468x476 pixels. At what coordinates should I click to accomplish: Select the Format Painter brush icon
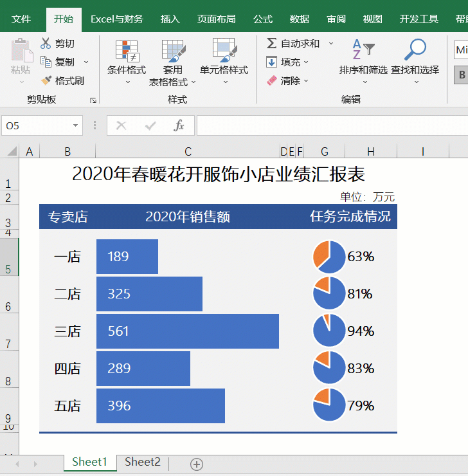coord(46,80)
